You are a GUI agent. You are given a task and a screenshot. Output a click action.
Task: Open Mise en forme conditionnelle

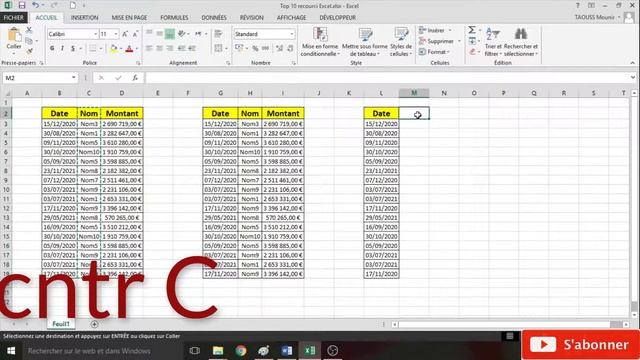pyautogui.click(x=320, y=42)
